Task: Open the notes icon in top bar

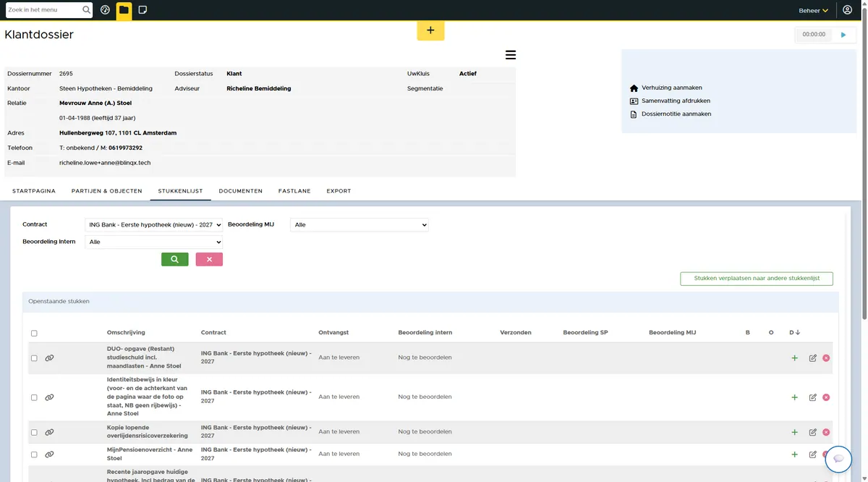Action: tap(142, 10)
